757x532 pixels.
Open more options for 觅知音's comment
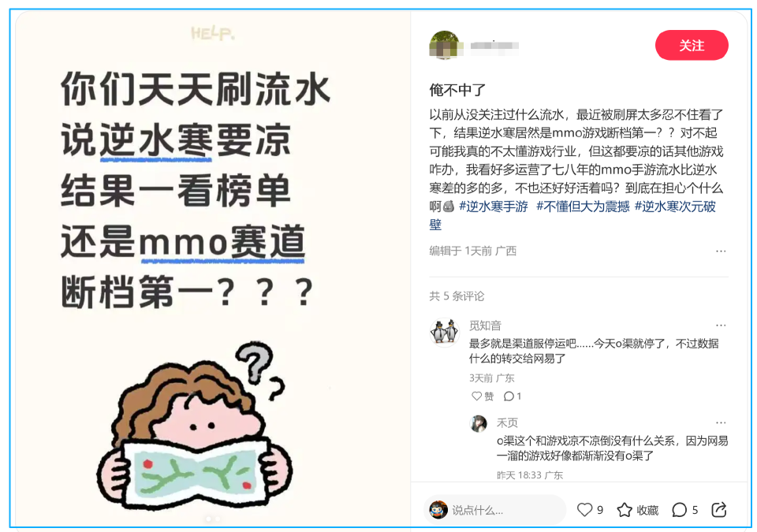point(721,326)
